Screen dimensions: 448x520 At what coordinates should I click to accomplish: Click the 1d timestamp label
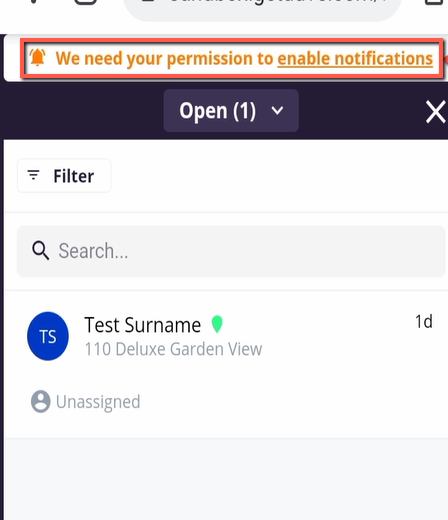[424, 322]
